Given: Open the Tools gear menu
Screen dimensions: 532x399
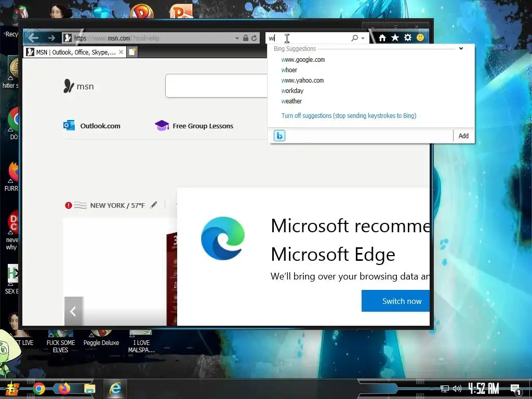Looking at the screenshot, I should pyautogui.click(x=408, y=37).
